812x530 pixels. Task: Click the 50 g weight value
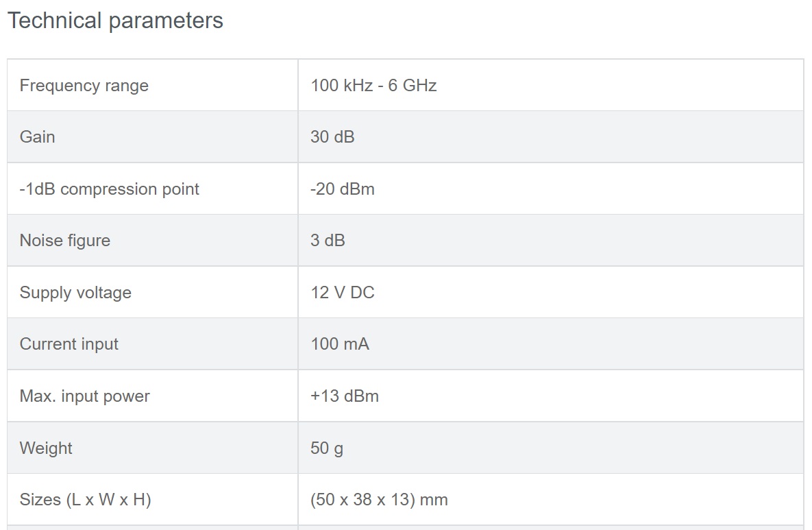coord(327,448)
